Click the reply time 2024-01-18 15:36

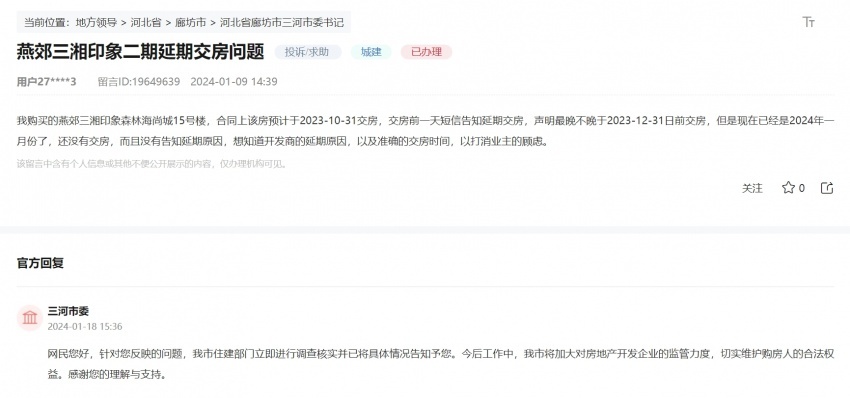pos(85,327)
